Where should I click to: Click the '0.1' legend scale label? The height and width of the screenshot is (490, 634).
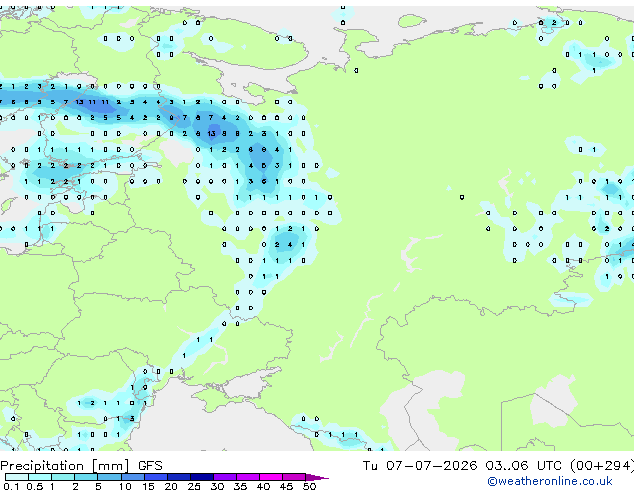(11, 486)
